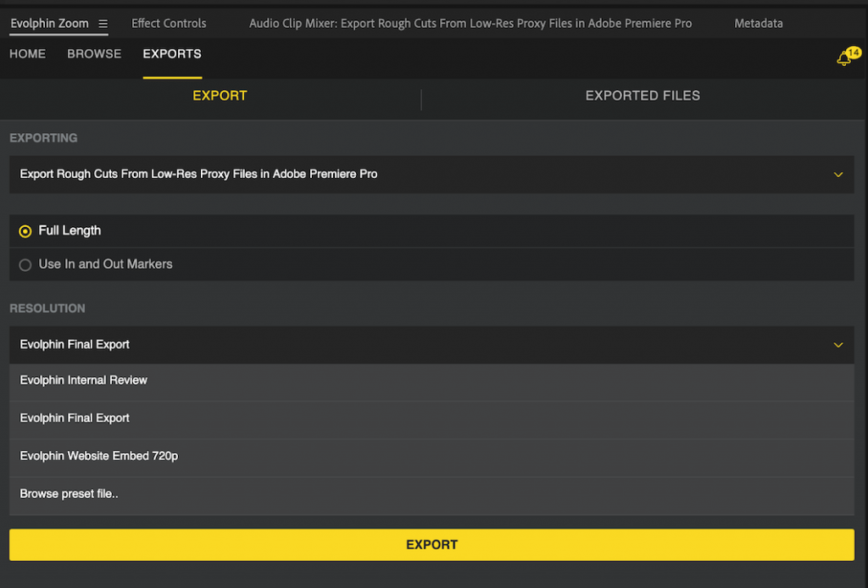Switch to the Metadata panel
This screenshot has height=588, width=868.
pyautogui.click(x=758, y=24)
